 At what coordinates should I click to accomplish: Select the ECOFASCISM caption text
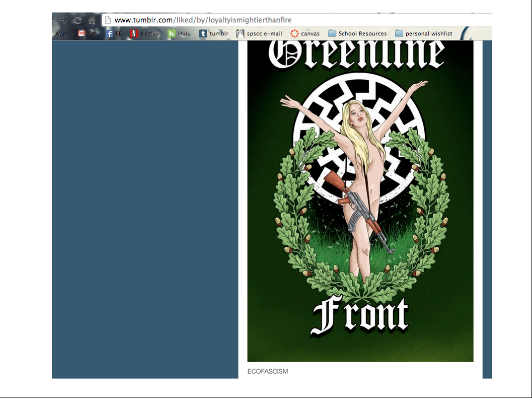[267, 371]
